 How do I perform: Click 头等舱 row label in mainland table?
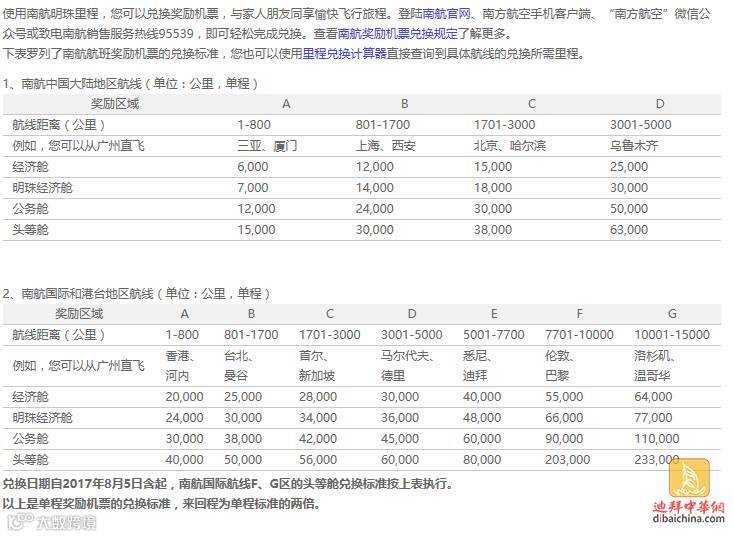[30, 230]
